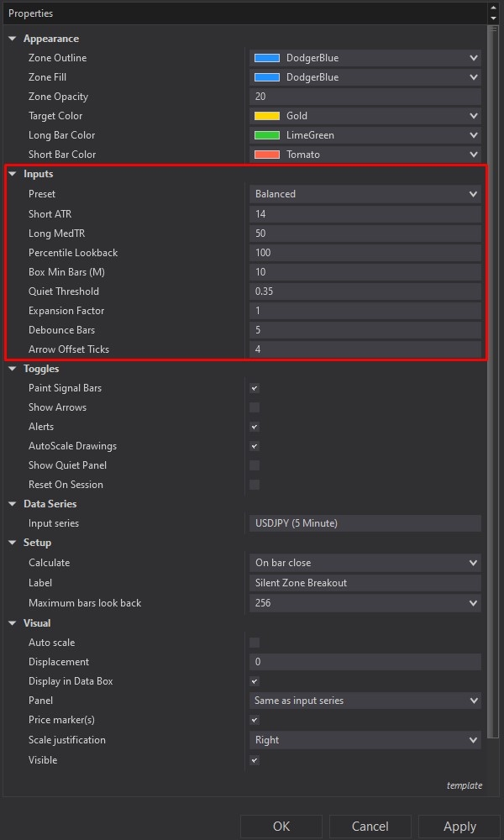Collapse the Toggles section arrow
This screenshot has height=840, width=504.
pos(13,369)
